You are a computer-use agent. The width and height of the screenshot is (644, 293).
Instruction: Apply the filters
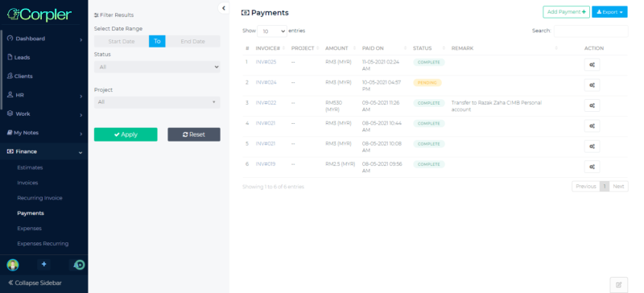pyautogui.click(x=126, y=134)
